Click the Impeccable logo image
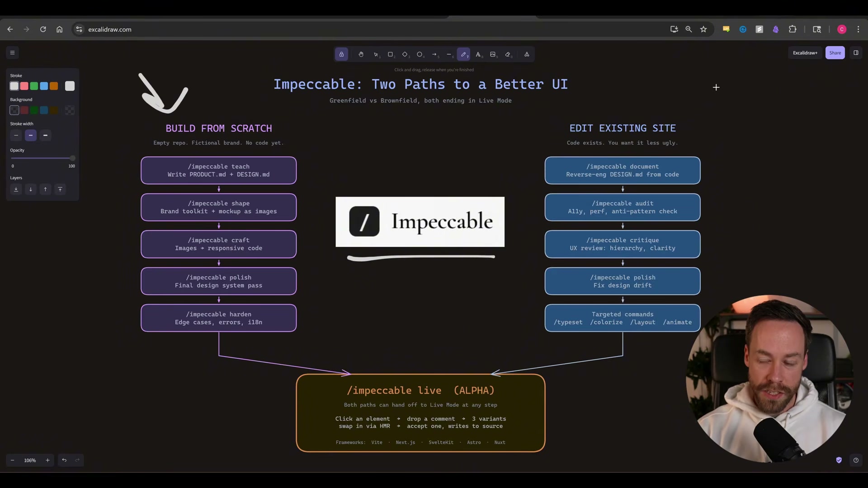Image resolution: width=868 pixels, height=488 pixels. coord(420,222)
